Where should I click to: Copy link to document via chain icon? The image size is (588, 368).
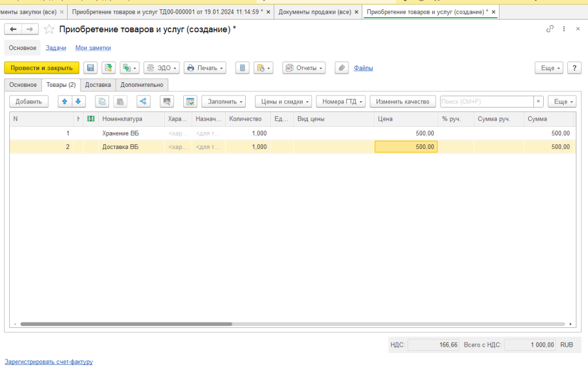pyautogui.click(x=550, y=29)
